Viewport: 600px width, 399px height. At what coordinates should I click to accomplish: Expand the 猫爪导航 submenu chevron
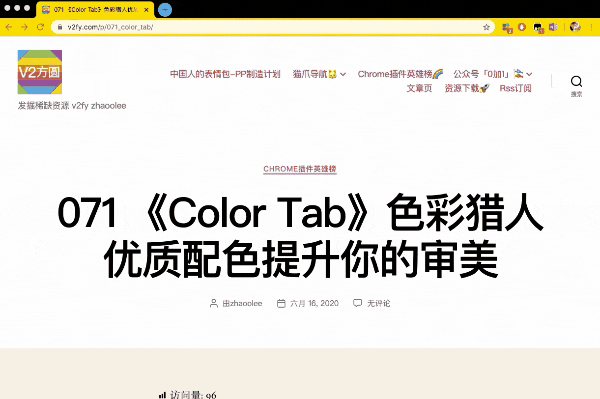tap(343, 74)
